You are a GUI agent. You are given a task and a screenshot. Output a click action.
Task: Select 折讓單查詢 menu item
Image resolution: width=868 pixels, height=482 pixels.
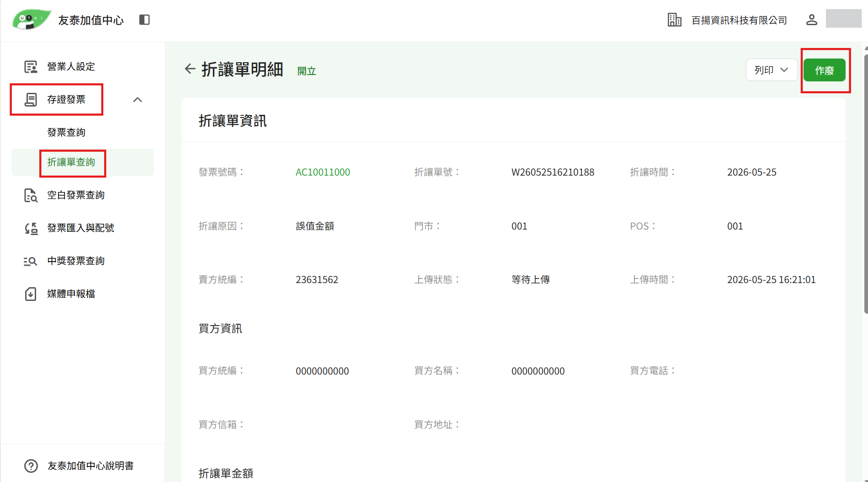(x=71, y=162)
